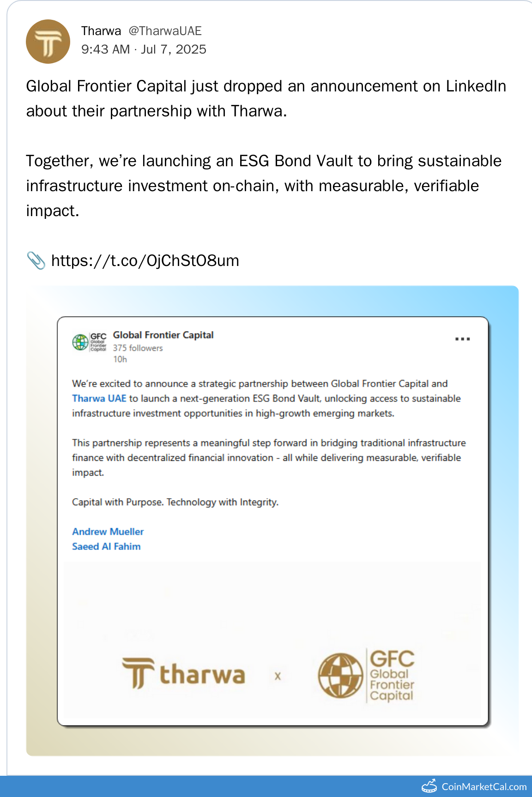Click the gold GFC globe emblem in banner
This screenshot has width=532, height=797.
[340, 675]
